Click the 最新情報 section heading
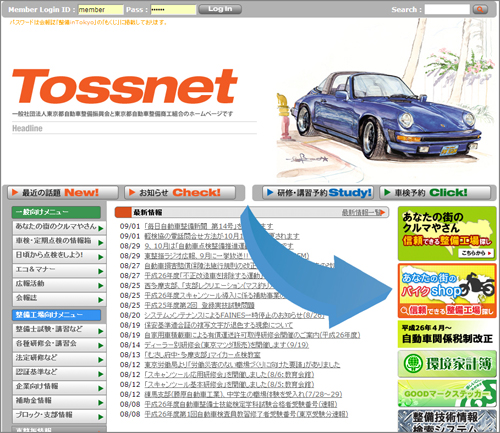This screenshot has width=500, height=433. (148, 212)
